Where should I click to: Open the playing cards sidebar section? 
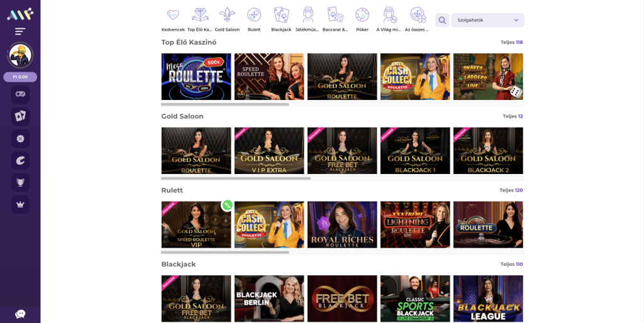(x=20, y=116)
